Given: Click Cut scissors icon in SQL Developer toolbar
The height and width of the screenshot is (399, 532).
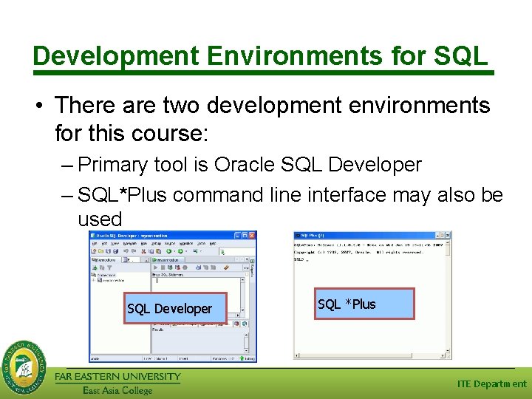Looking at the screenshot, I should coord(144,251).
